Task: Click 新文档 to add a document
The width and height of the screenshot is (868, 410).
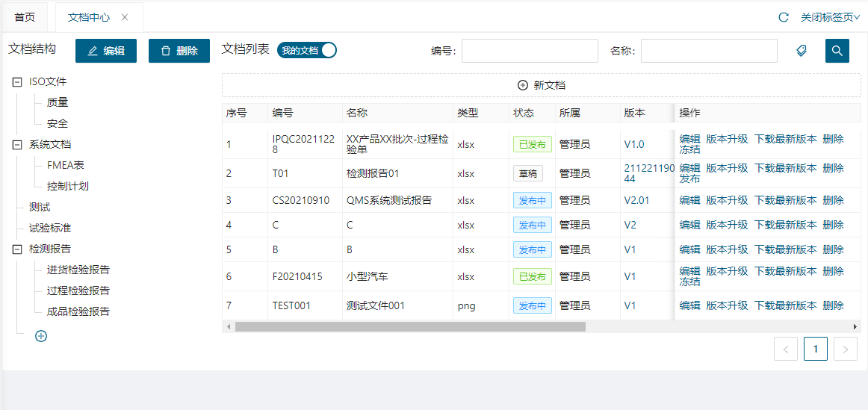Action: point(541,85)
